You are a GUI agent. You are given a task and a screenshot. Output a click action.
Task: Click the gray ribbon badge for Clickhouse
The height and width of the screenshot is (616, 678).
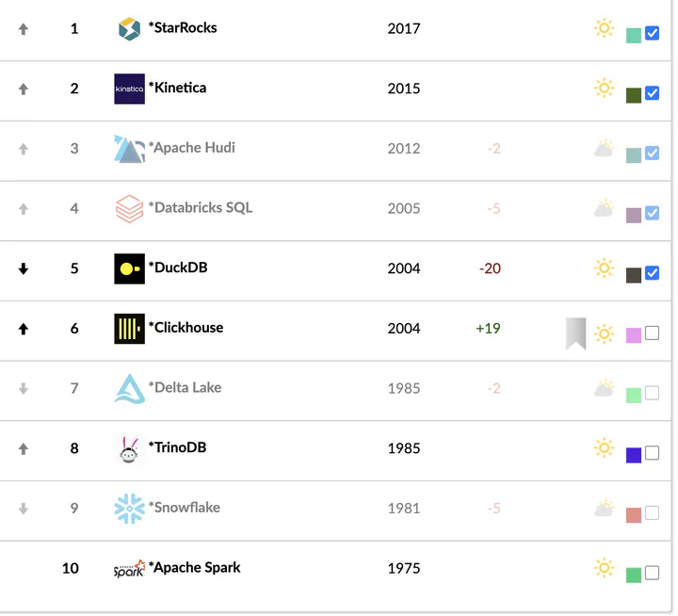point(575,333)
